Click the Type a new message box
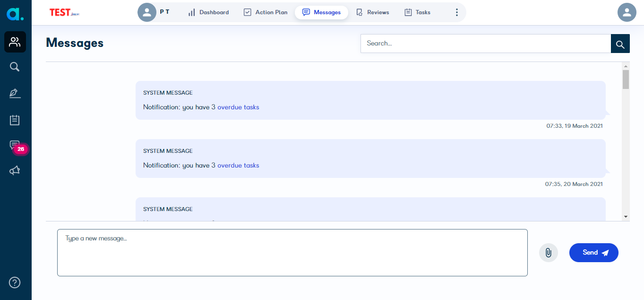Screen dimensions: 644x300 (x=292, y=253)
